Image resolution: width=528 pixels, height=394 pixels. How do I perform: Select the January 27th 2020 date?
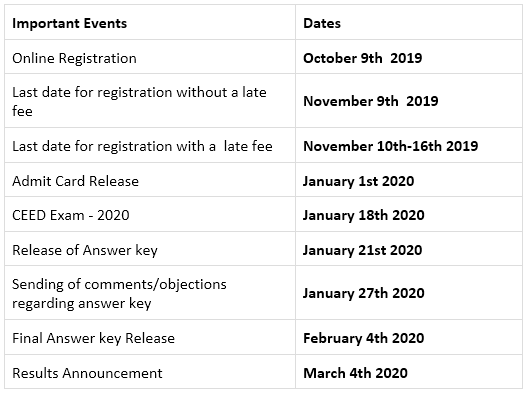click(363, 293)
